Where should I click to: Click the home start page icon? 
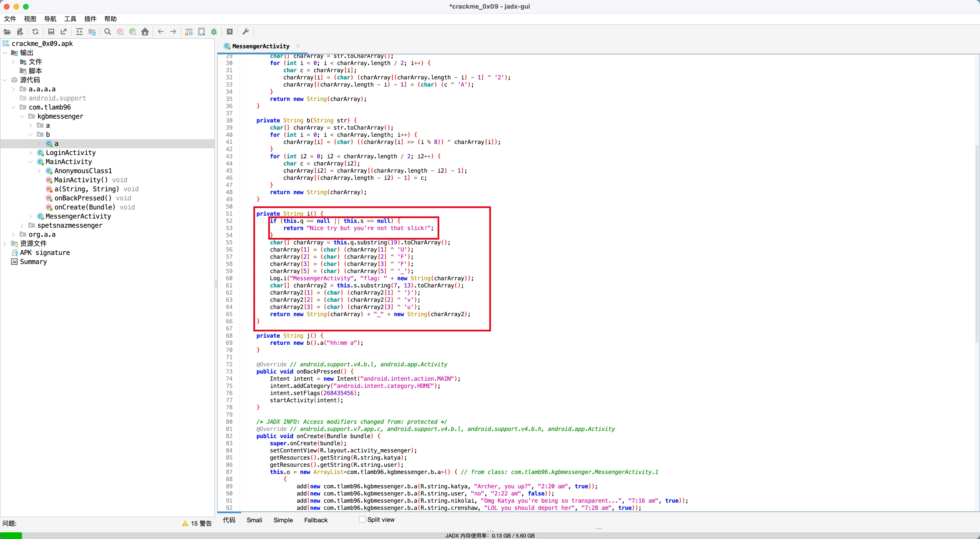point(145,32)
